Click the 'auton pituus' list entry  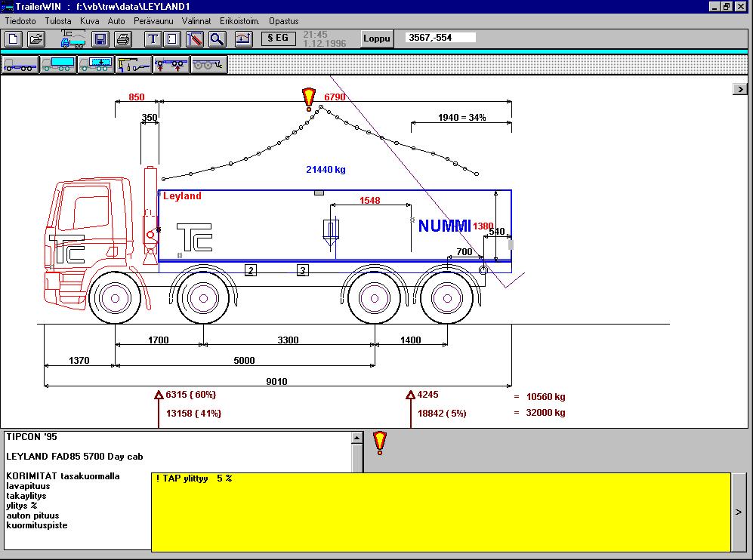tap(32, 515)
